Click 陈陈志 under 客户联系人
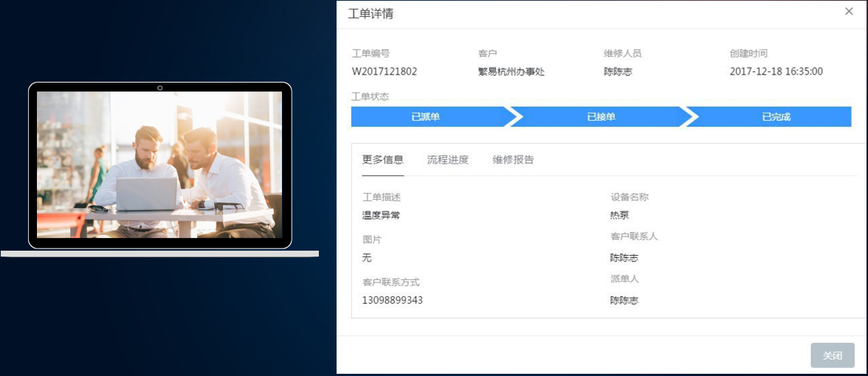 624,258
